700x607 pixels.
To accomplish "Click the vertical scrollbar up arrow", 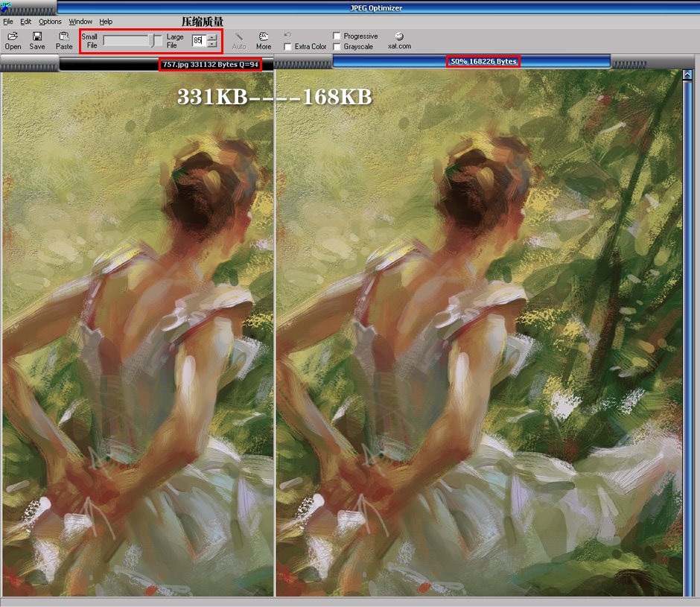I will click(x=687, y=75).
